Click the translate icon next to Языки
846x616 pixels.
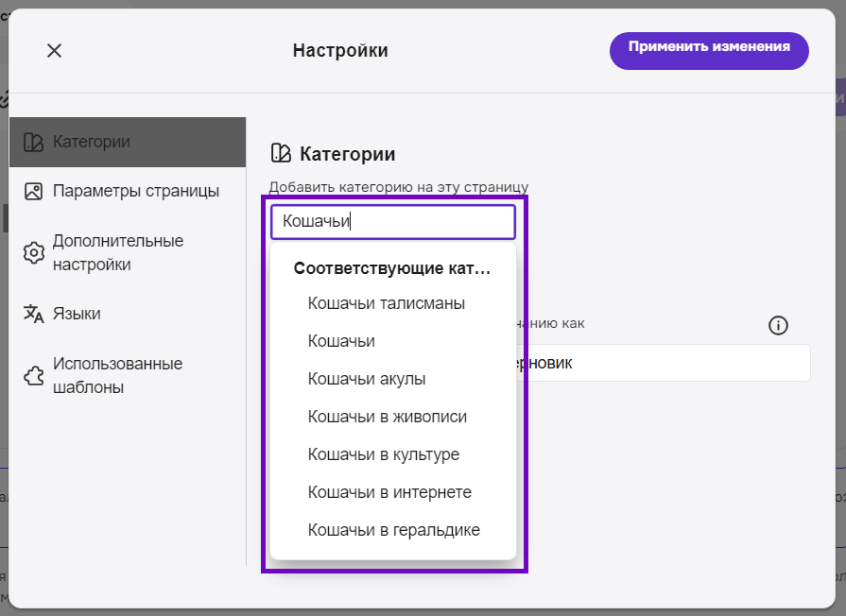coord(33,314)
